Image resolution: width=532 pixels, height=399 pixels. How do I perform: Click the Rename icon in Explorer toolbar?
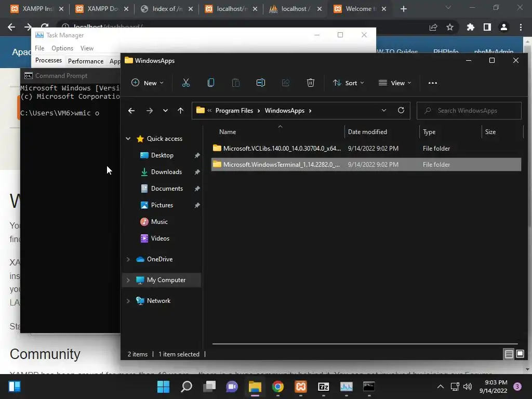pos(261,83)
